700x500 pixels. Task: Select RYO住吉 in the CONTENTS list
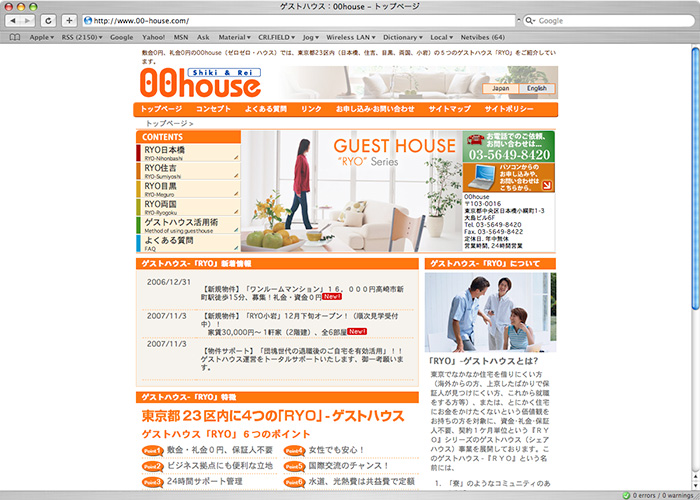pos(188,171)
